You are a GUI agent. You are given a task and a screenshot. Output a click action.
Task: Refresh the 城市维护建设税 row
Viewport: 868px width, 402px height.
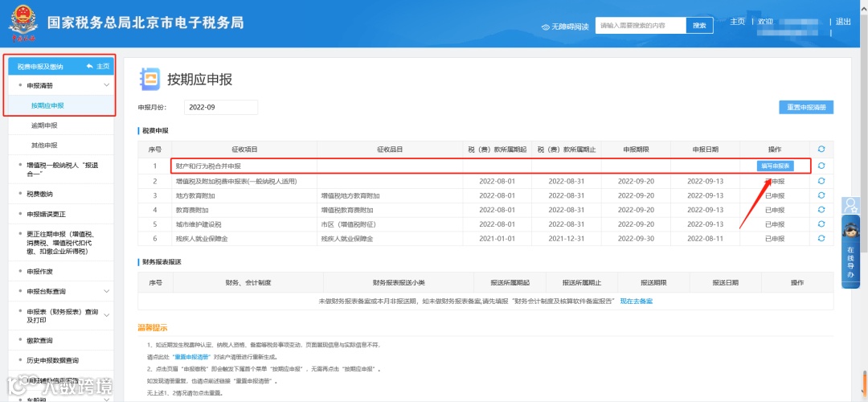coord(821,224)
